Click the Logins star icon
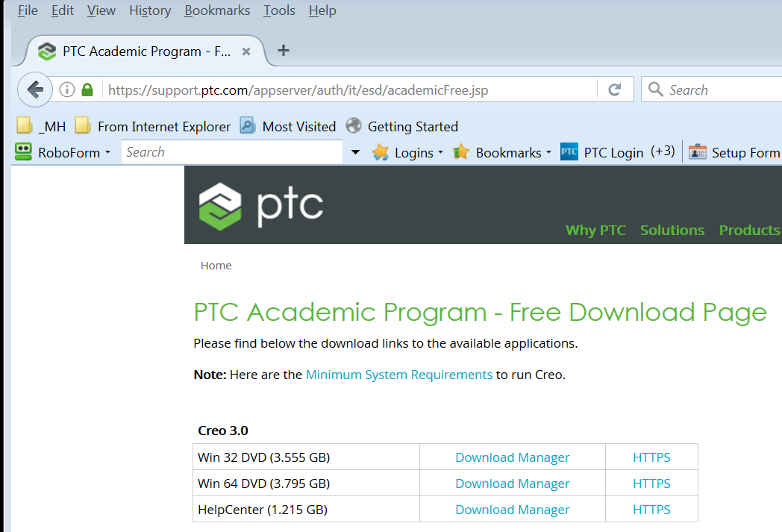Image resolution: width=782 pixels, height=532 pixels. point(381,152)
